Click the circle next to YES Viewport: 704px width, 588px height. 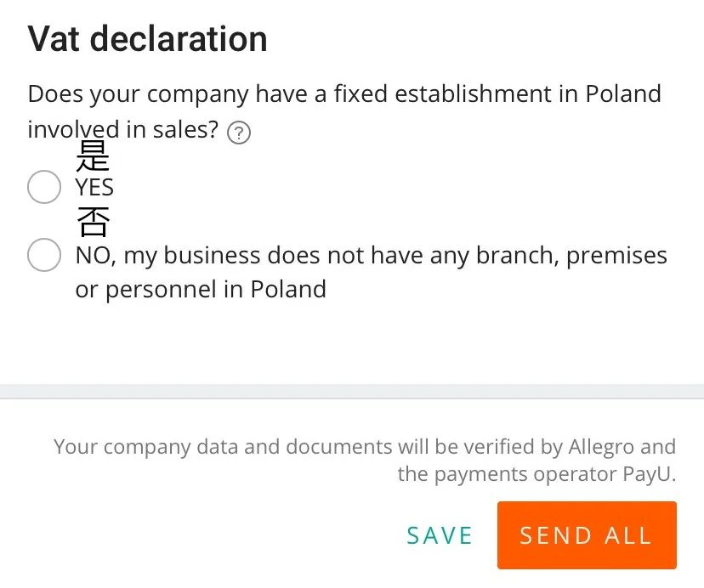(x=44, y=187)
